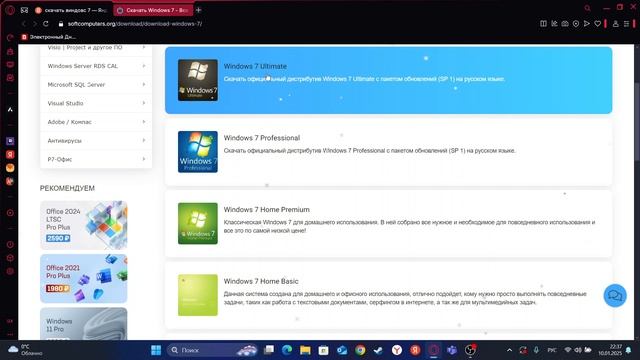
Task: Open the Visual Studio menu label
Action: pyautogui.click(x=65, y=103)
